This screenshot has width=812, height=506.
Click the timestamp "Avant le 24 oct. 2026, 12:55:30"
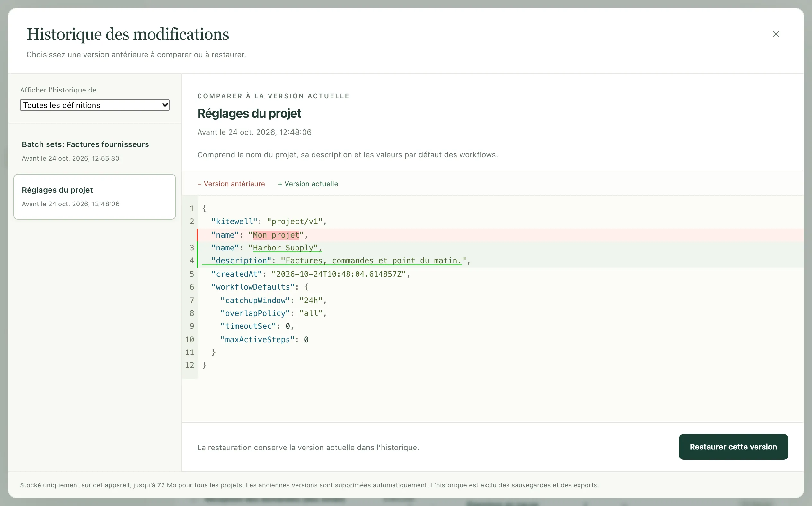(x=70, y=158)
